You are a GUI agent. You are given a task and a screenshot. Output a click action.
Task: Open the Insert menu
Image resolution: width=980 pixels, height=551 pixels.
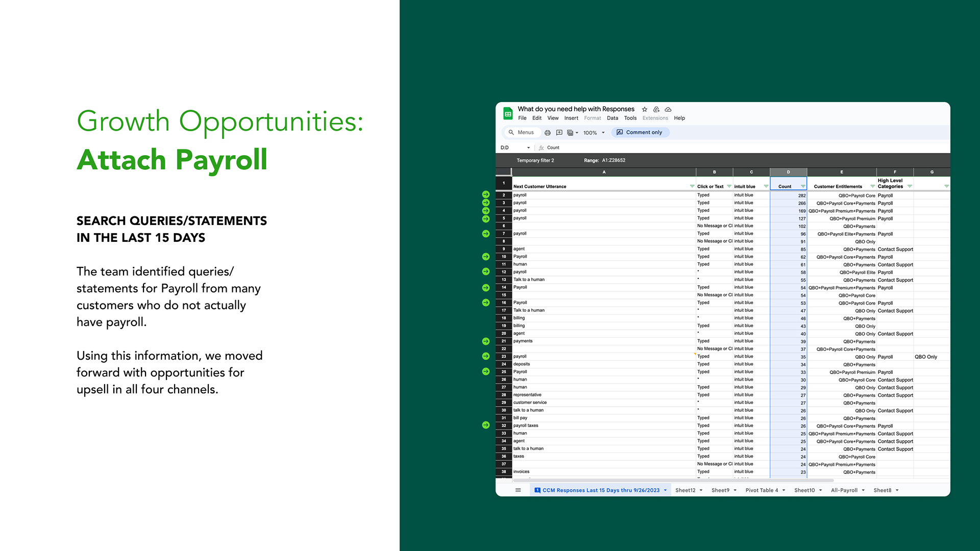[571, 118]
